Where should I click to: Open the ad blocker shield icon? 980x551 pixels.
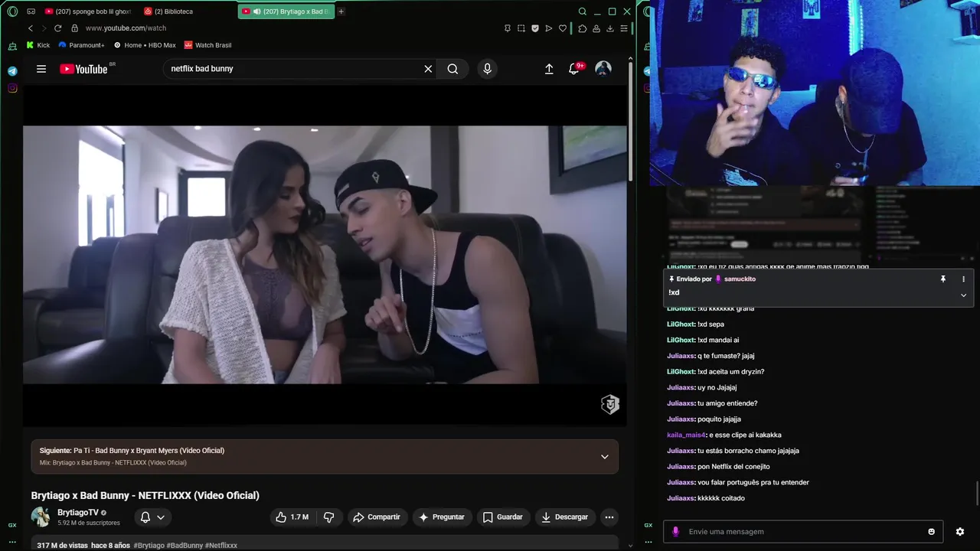[535, 28]
